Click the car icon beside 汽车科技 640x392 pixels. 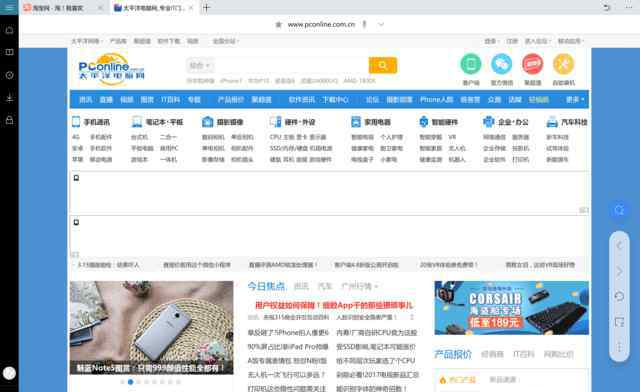(x=552, y=122)
